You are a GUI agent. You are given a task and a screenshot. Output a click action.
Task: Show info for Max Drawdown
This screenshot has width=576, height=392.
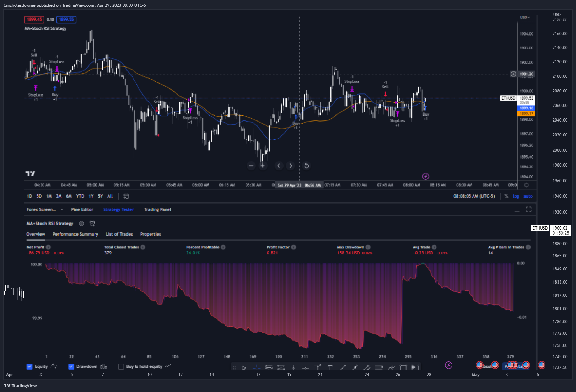(368, 247)
